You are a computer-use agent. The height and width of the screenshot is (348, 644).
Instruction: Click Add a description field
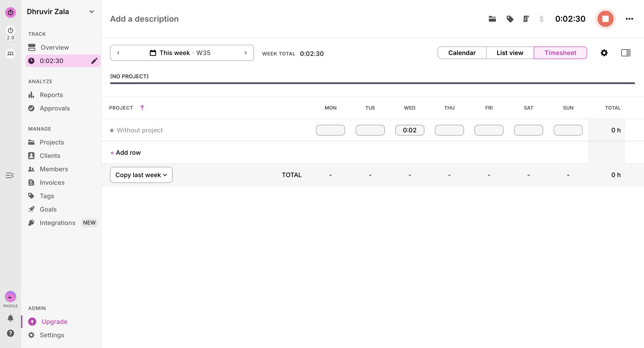click(144, 19)
